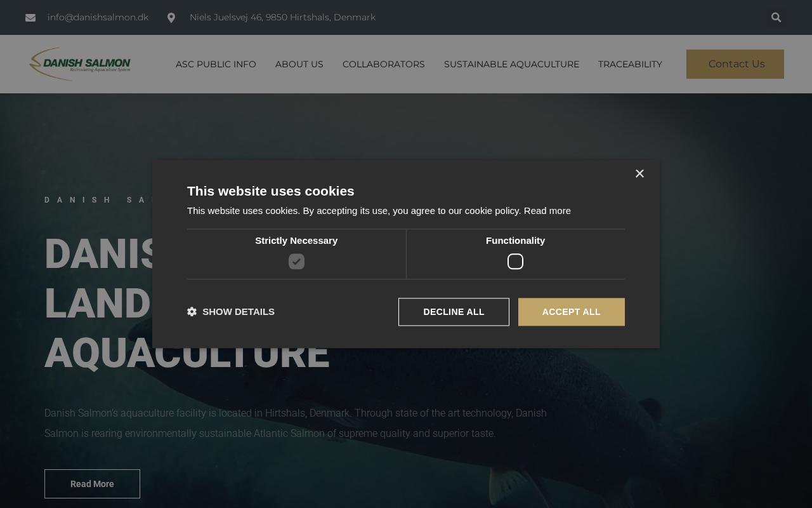Screen dimensions: 812x508
Task: Click the Danish Salmon logo
Action: [80, 64]
